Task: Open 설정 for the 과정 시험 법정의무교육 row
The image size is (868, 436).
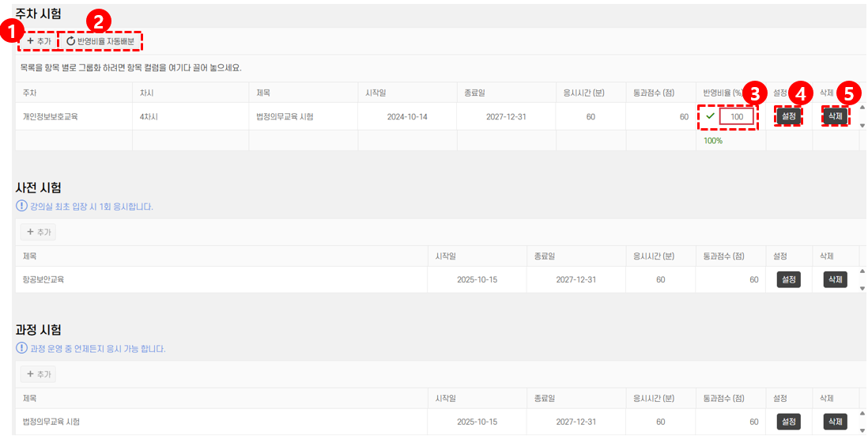Action: (x=788, y=422)
